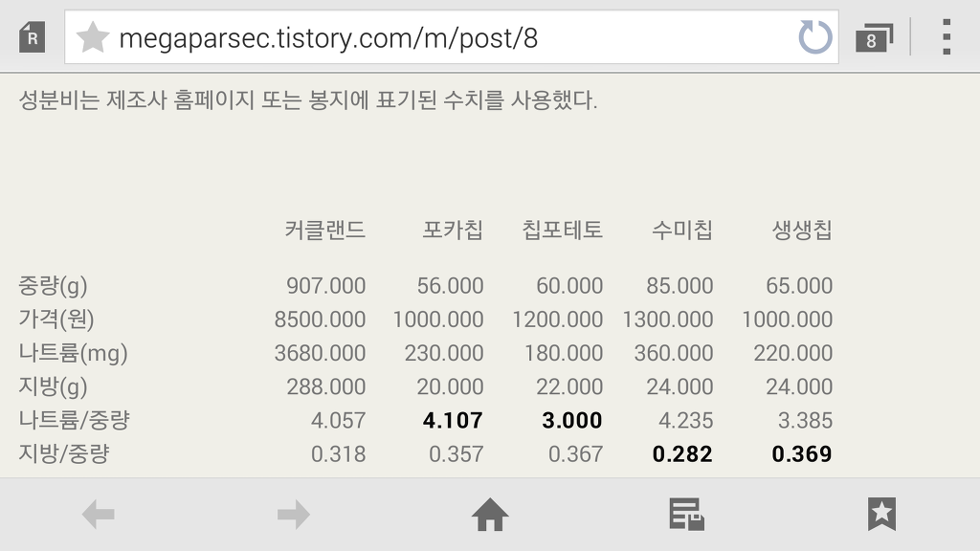
Task: Select the 수미칩 column header
Action: point(682,230)
